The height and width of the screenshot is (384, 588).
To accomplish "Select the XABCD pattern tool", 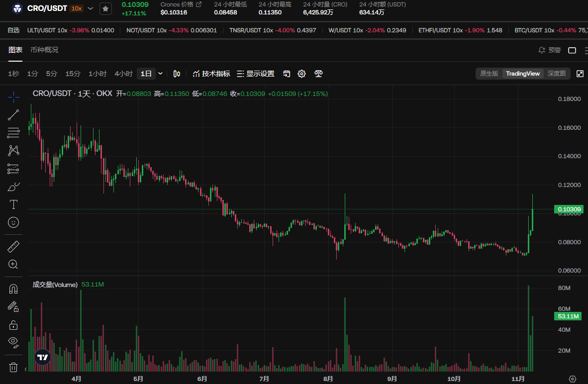I will pyautogui.click(x=13, y=151).
